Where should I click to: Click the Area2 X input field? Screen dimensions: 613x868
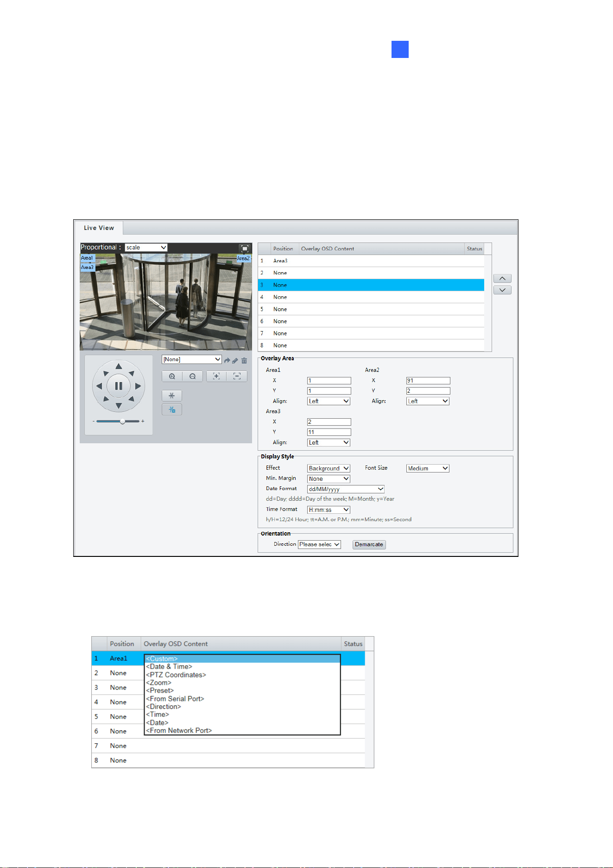coord(428,381)
